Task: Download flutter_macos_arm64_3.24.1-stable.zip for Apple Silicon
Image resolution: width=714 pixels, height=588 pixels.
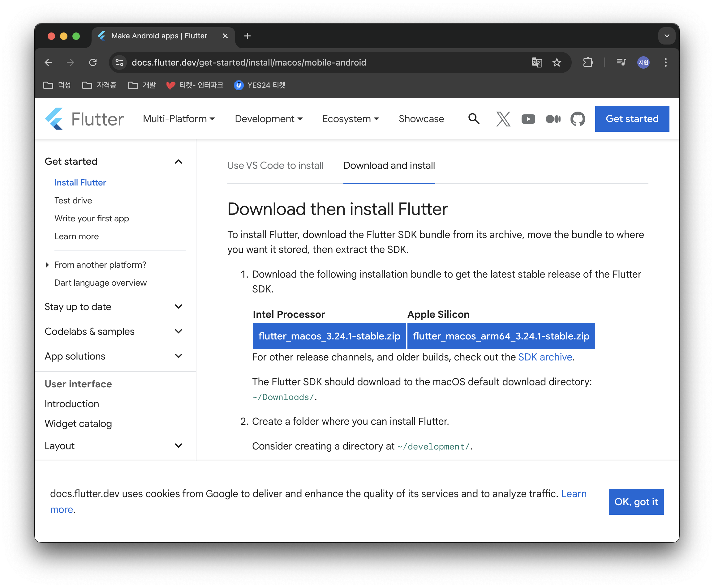Action: (501, 336)
